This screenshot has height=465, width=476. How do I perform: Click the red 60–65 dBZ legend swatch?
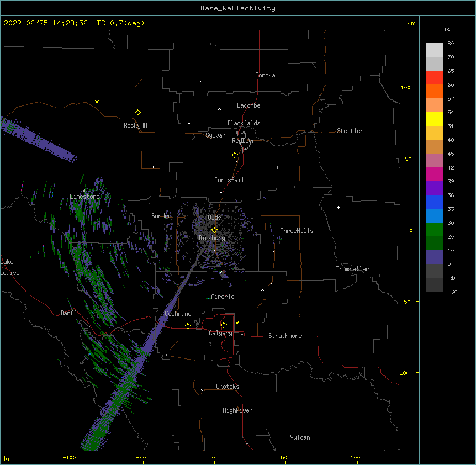coord(434,78)
